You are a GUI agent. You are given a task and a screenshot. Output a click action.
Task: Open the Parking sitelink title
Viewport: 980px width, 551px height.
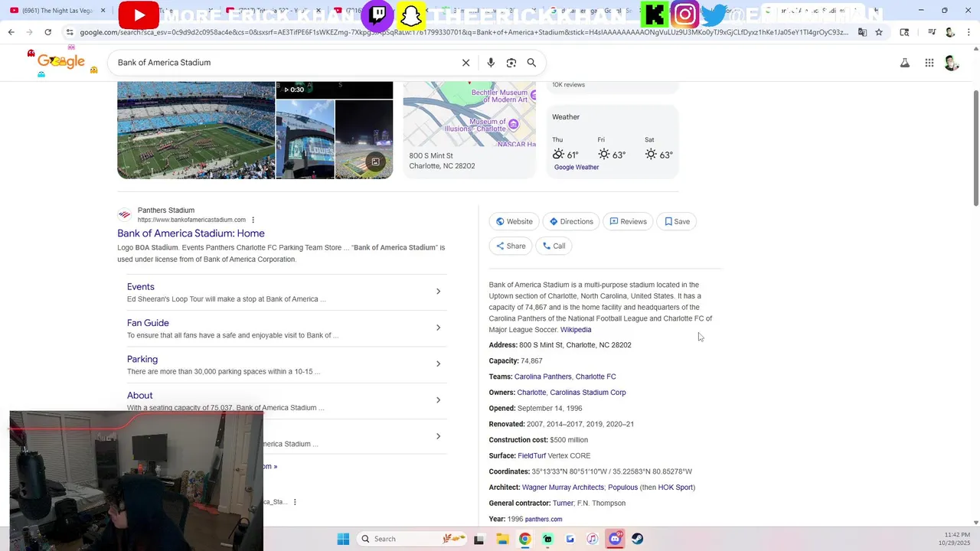[142, 359]
